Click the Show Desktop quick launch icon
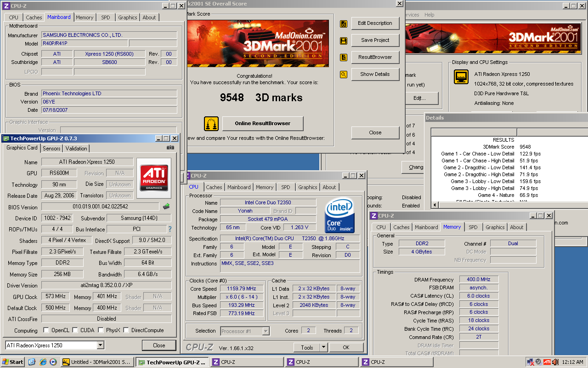Image resolution: width=588 pixels, height=368 pixels. [32, 362]
